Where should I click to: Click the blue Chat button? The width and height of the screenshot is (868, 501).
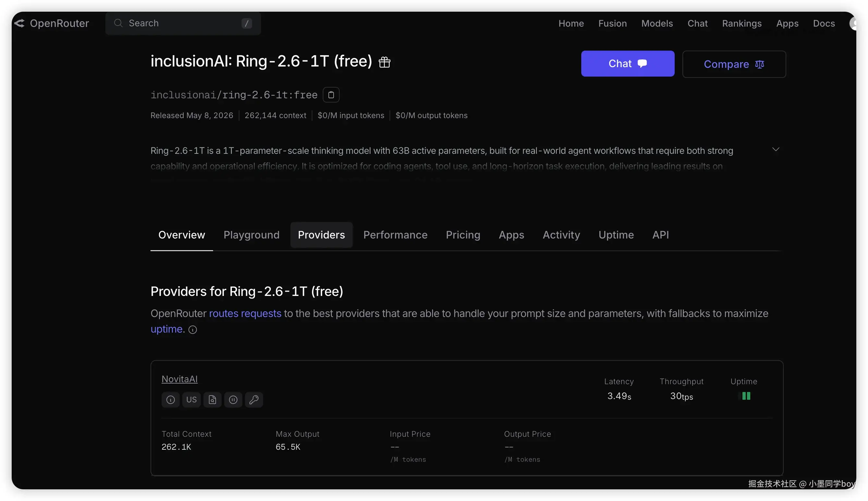[x=628, y=64]
